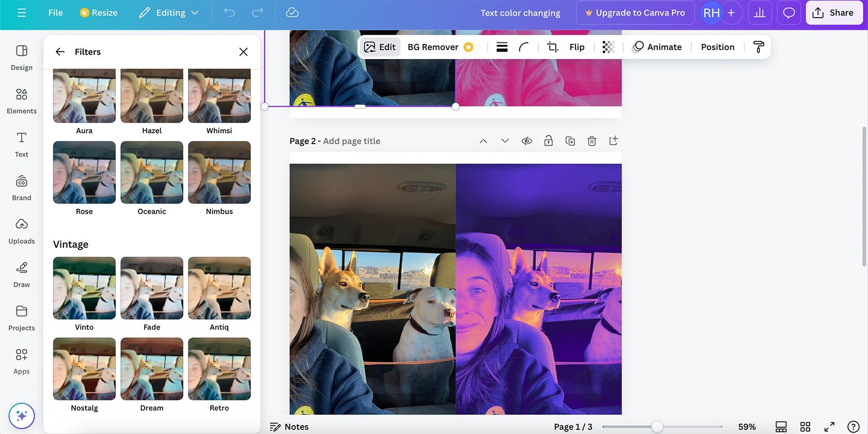Open the border style lines icon
Viewport: 868px width, 434px height.
(502, 47)
